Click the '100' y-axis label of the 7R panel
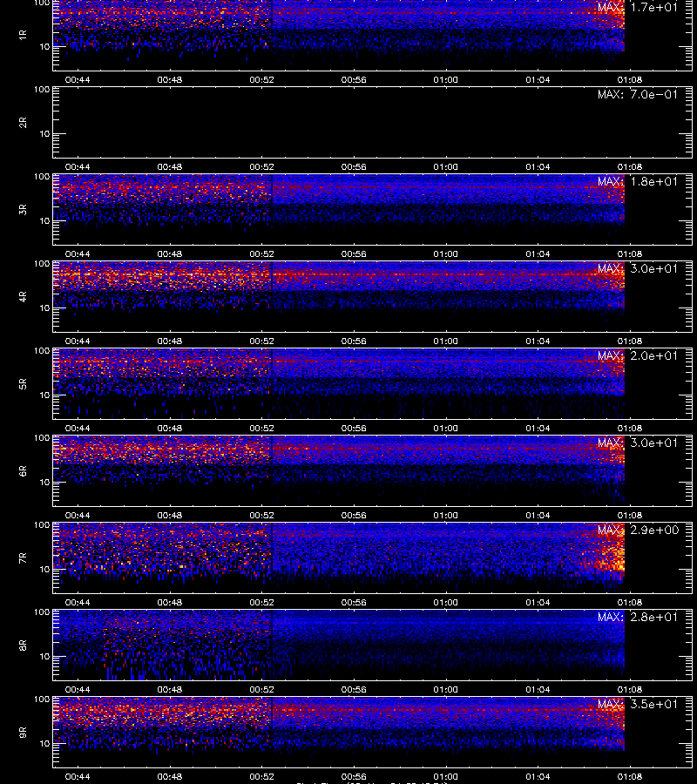697x784 pixels. (42, 525)
